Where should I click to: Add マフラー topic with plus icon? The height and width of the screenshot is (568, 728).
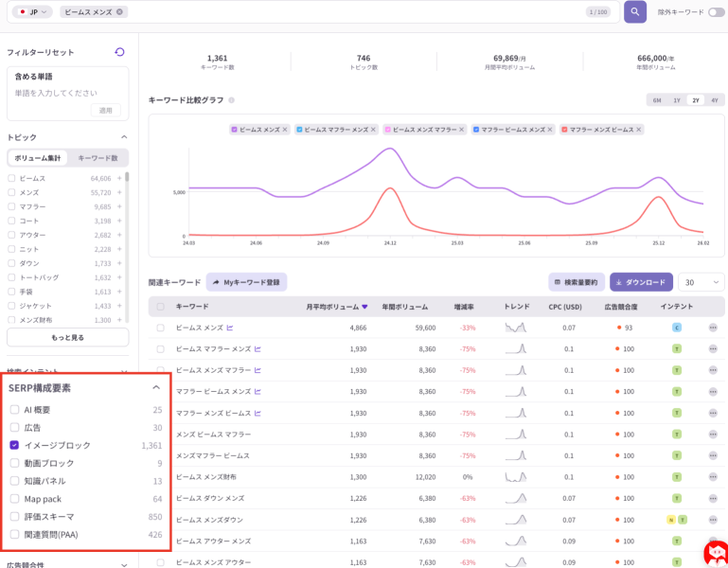119,206
